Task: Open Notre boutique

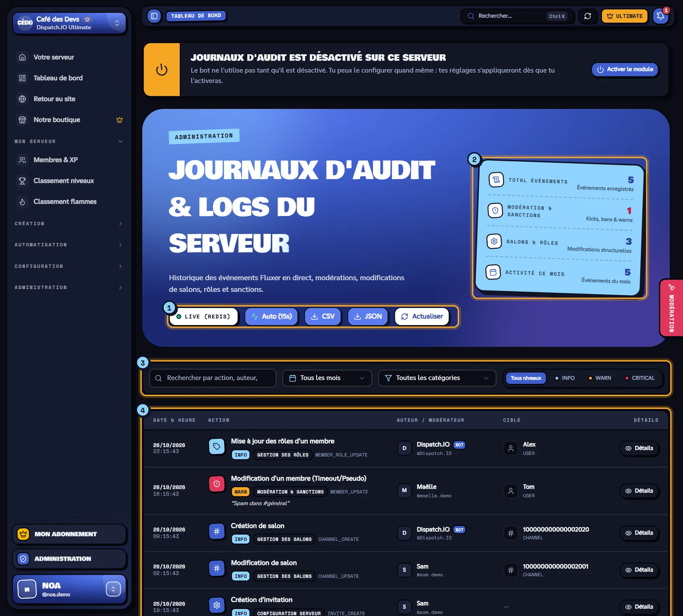Action: coord(70,120)
